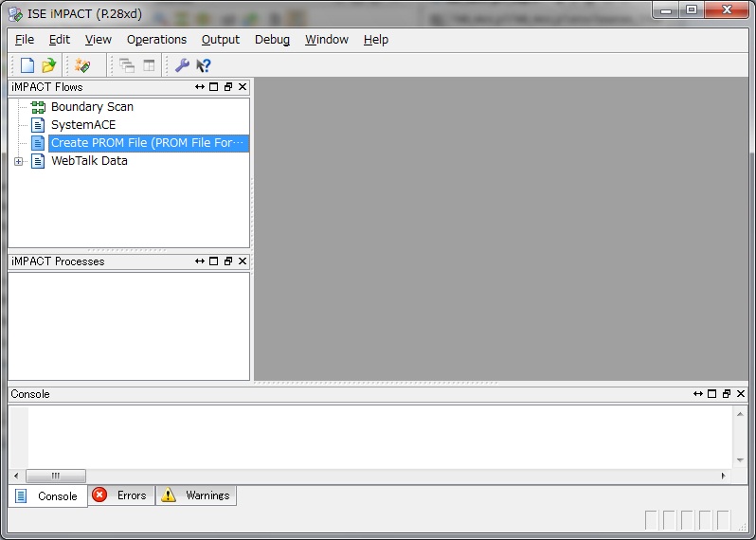
Task: Open the Help menu
Action: pyautogui.click(x=376, y=40)
